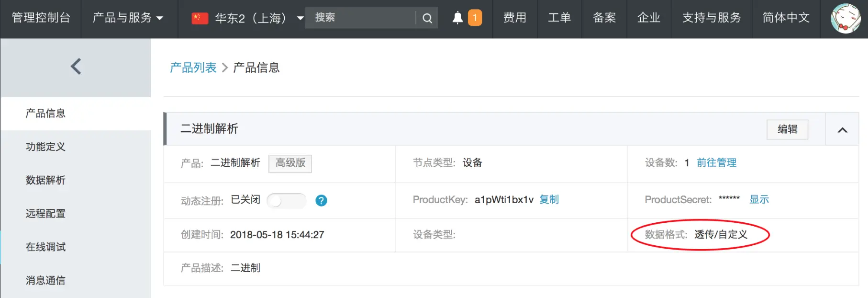Click the search magnifier icon
Viewport: 868px width, 298px height.
(427, 18)
